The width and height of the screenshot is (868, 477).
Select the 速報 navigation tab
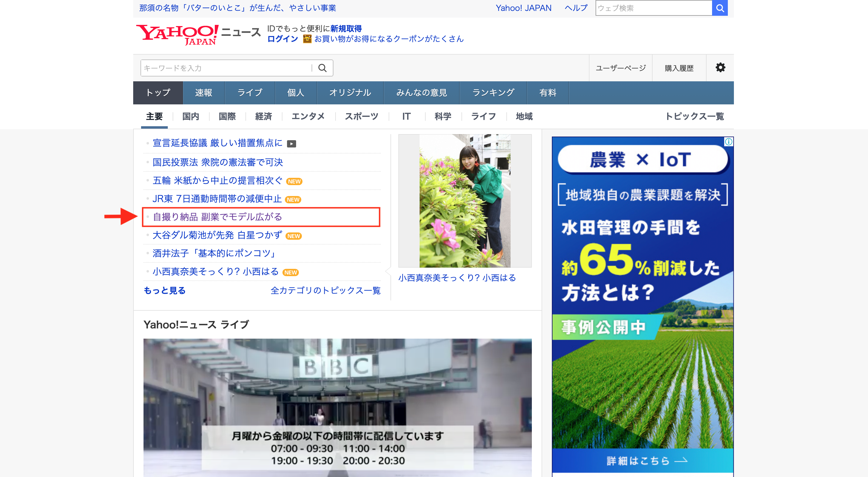pyautogui.click(x=203, y=93)
